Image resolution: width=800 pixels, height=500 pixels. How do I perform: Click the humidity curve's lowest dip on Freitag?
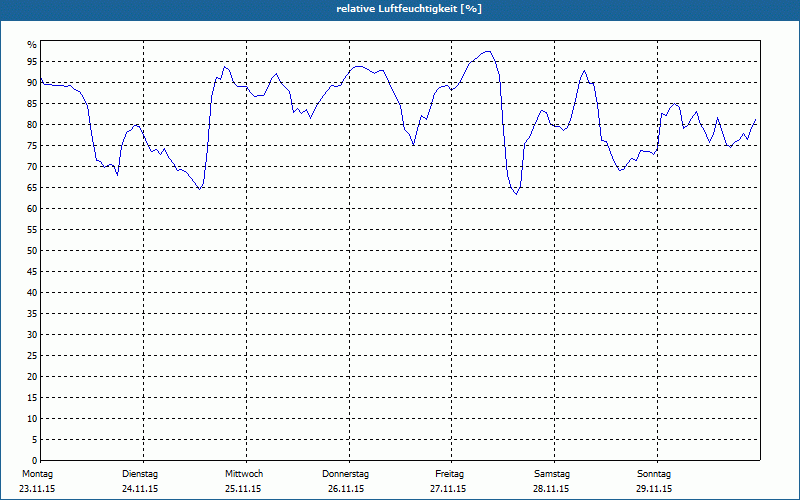coord(516,194)
